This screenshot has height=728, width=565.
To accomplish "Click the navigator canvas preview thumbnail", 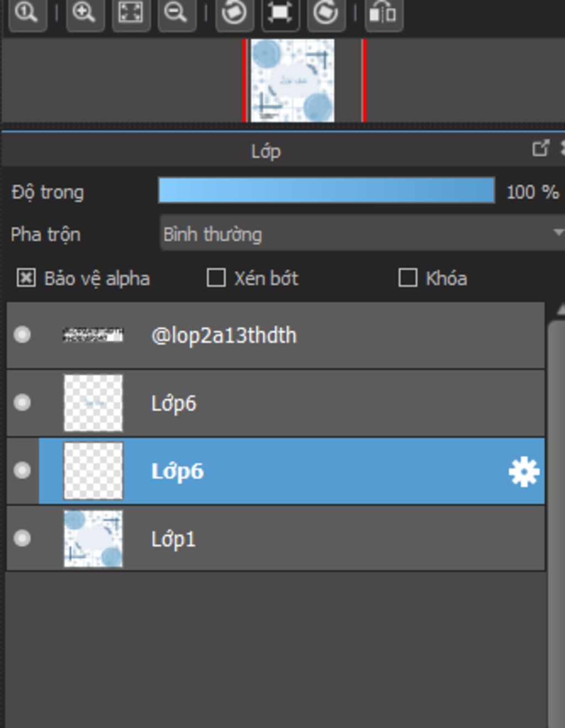I will tap(292, 81).
